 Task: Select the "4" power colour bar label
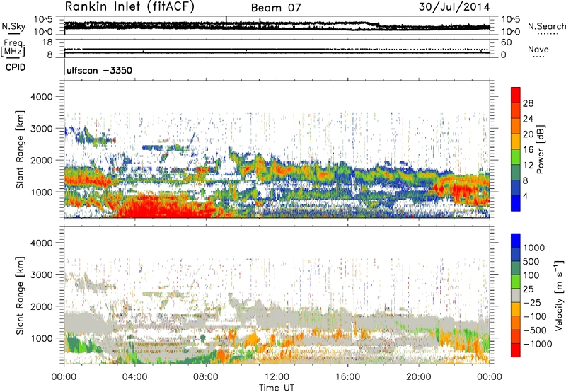pyautogui.click(x=525, y=196)
